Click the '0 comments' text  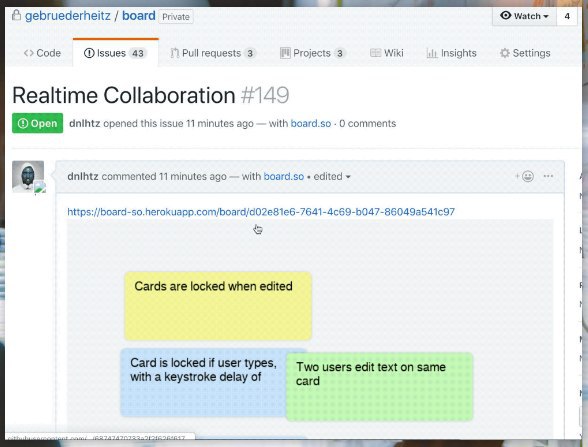click(x=368, y=123)
